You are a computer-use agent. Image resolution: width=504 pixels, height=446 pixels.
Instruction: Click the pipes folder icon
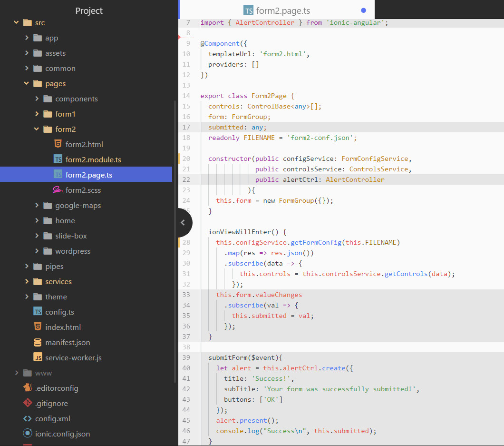pyautogui.click(x=38, y=267)
